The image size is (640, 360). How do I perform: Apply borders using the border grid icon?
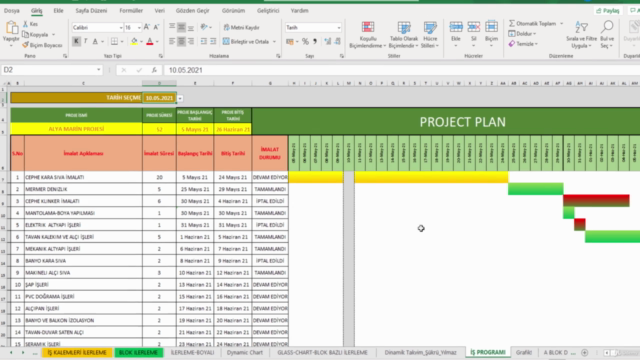[x=114, y=41]
